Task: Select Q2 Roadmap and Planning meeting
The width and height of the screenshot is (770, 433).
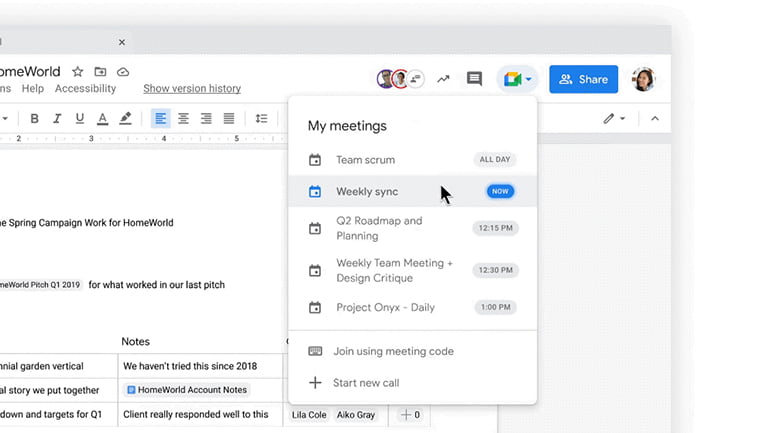Action: point(412,228)
